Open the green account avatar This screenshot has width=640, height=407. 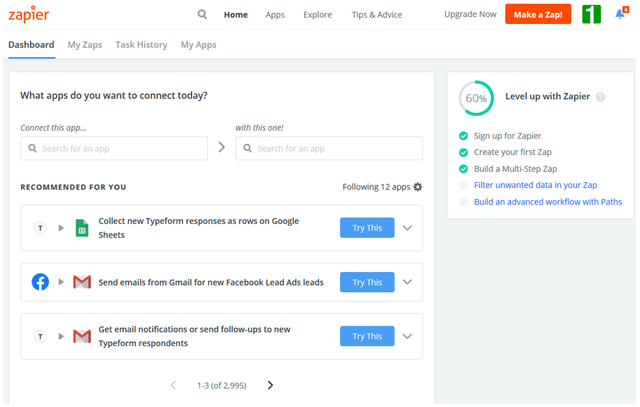point(591,14)
